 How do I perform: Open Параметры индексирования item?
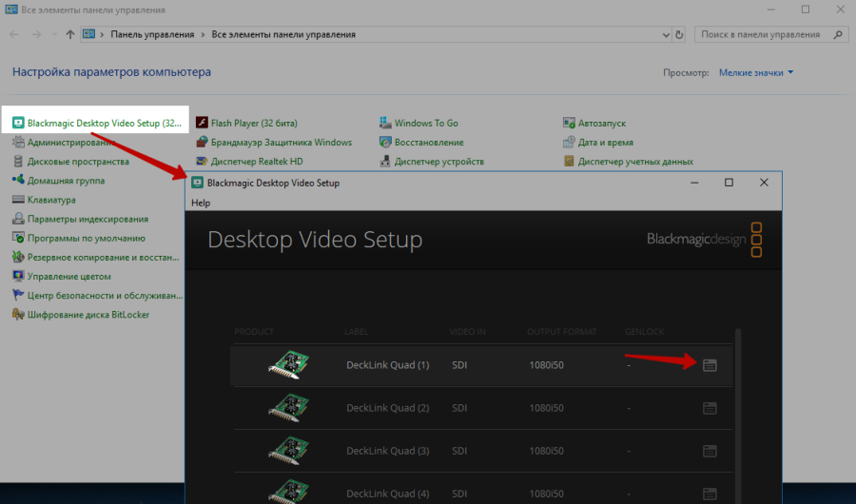[80, 219]
